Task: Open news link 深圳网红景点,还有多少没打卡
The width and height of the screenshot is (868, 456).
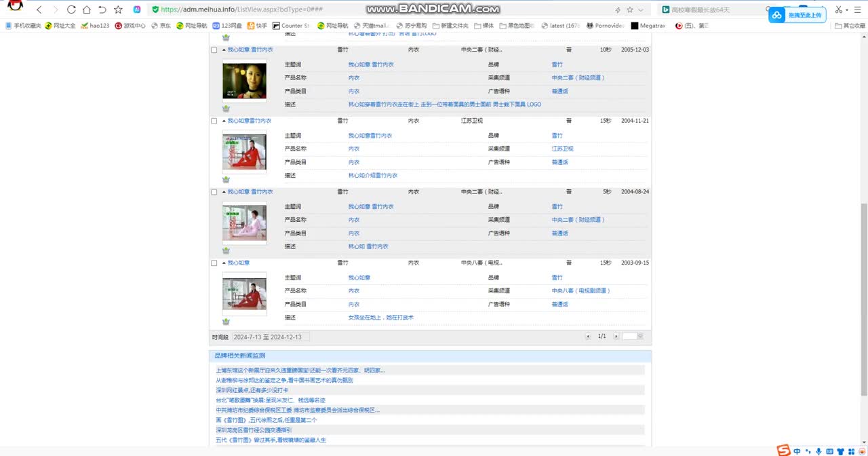Action: coord(252,390)
